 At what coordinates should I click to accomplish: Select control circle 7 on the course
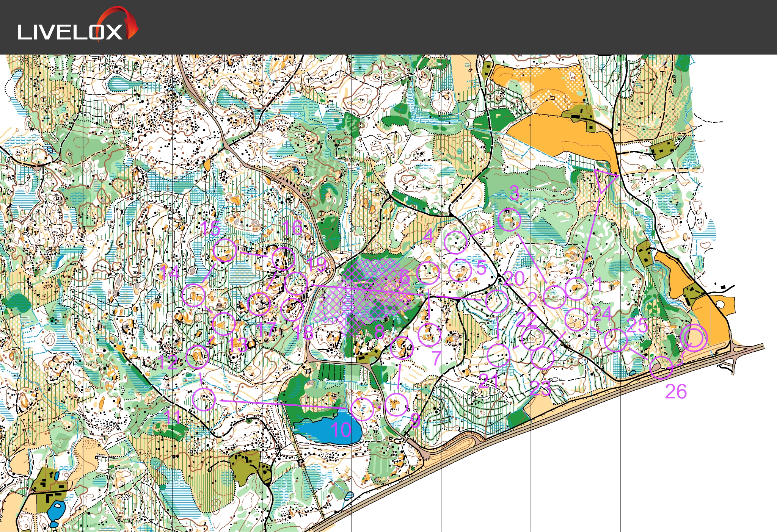[x=429, y=335]
